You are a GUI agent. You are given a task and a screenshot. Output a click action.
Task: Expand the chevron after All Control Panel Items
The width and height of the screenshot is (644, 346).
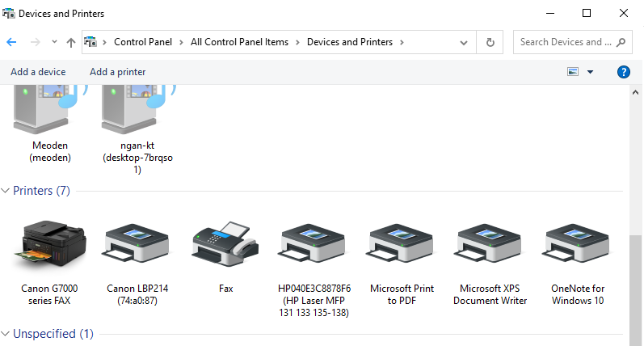[x=297, y=42]
